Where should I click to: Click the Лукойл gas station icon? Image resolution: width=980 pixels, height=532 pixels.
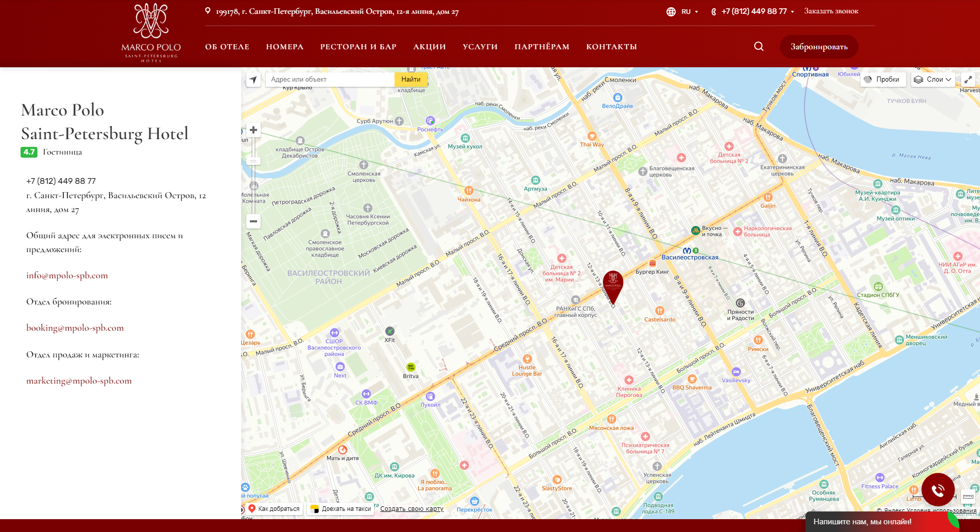pyautogui.click(x=430, y=396)
